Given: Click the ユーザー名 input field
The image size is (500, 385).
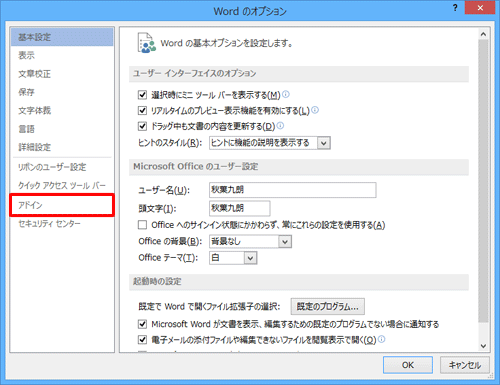Looking at the screenshot, I should (x=293, y=190).
